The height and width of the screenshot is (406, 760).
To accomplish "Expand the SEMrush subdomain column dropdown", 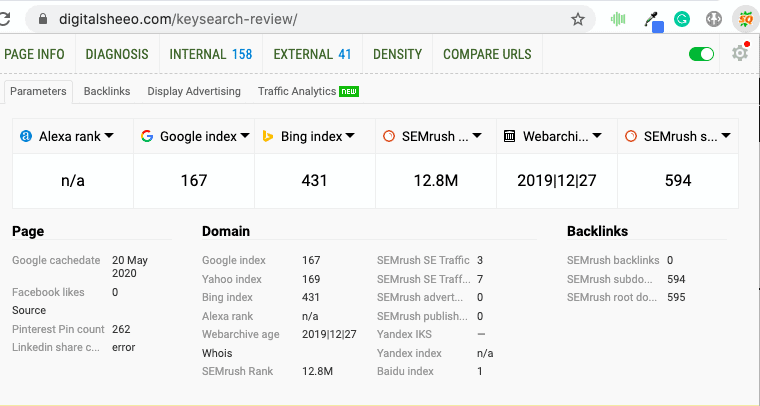I will pyautogui.click(x=726, y=136).
